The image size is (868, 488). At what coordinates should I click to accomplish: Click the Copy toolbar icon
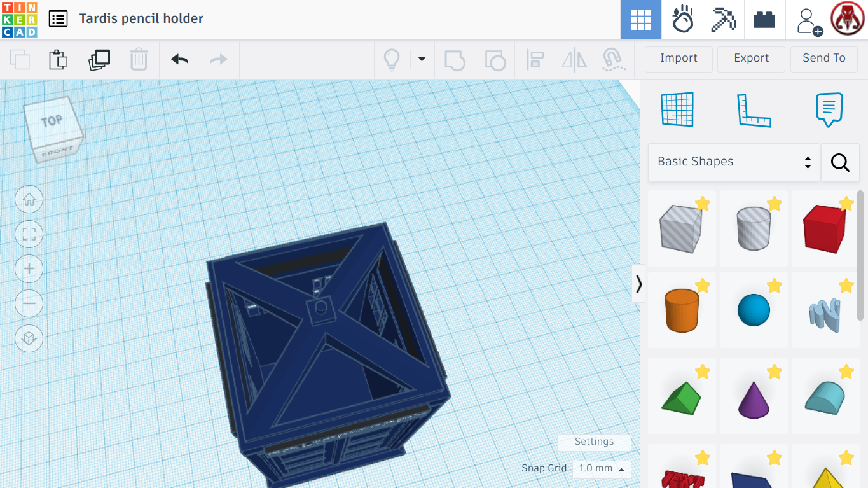[20, 60]
